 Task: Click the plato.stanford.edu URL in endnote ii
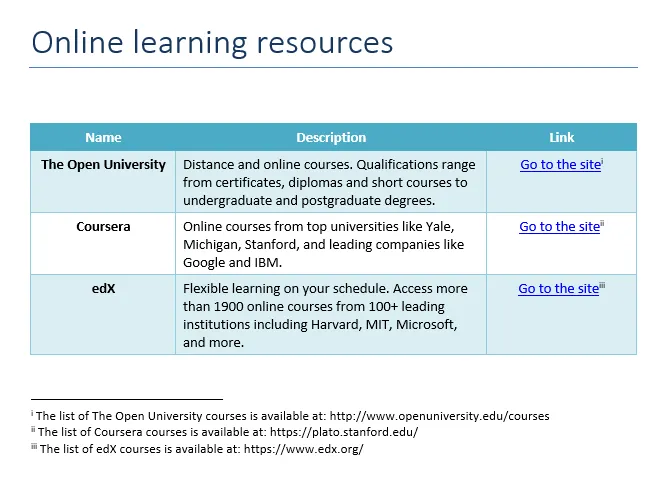coord(344,432)
